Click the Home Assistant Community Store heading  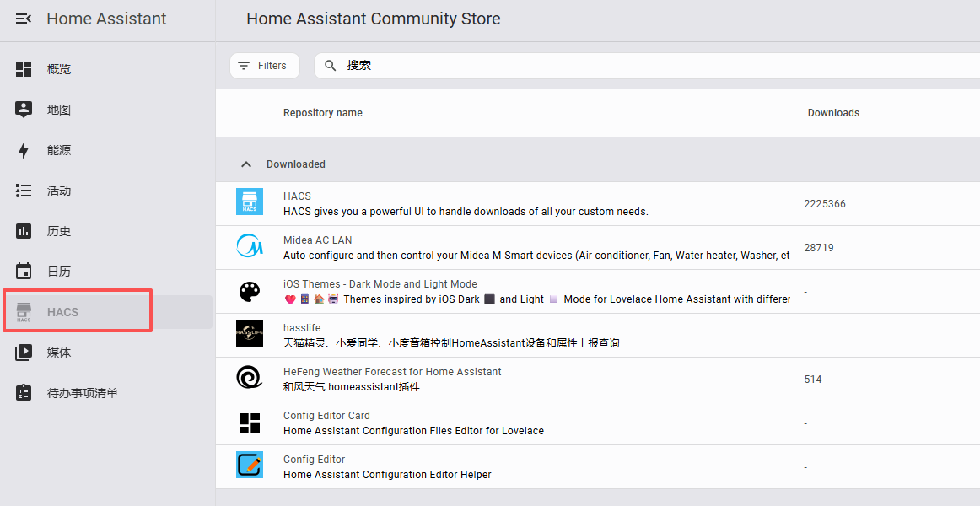click(x=373, y=19)
